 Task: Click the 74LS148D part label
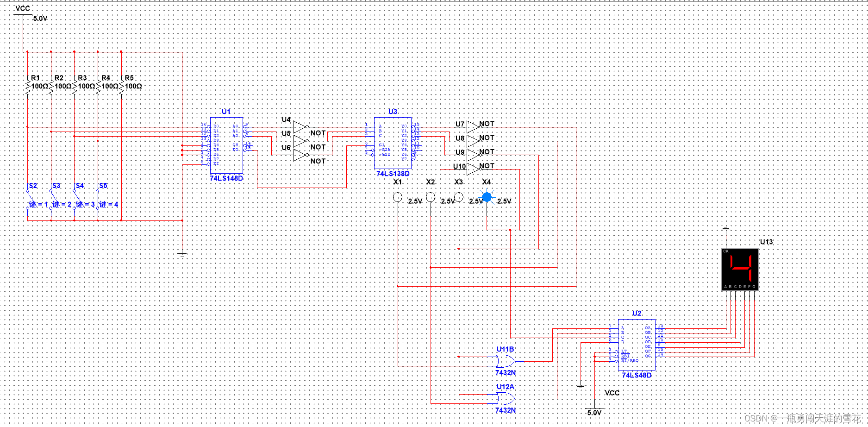(226, 178)
